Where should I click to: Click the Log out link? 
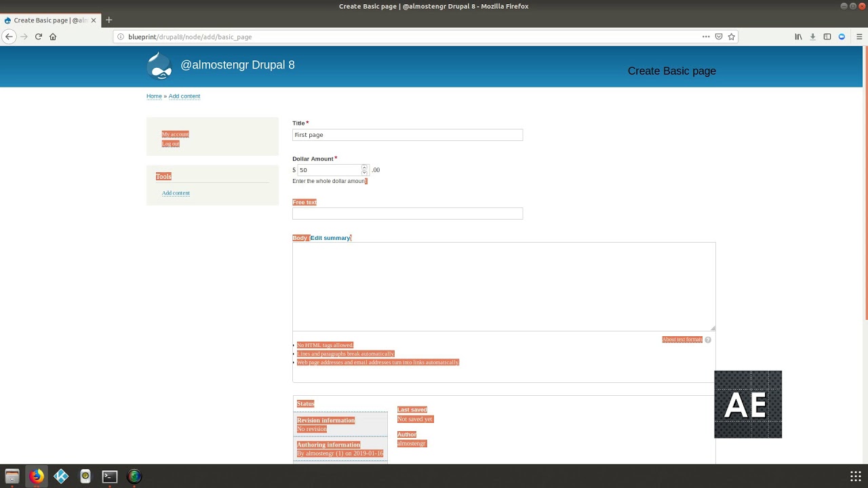171,144
